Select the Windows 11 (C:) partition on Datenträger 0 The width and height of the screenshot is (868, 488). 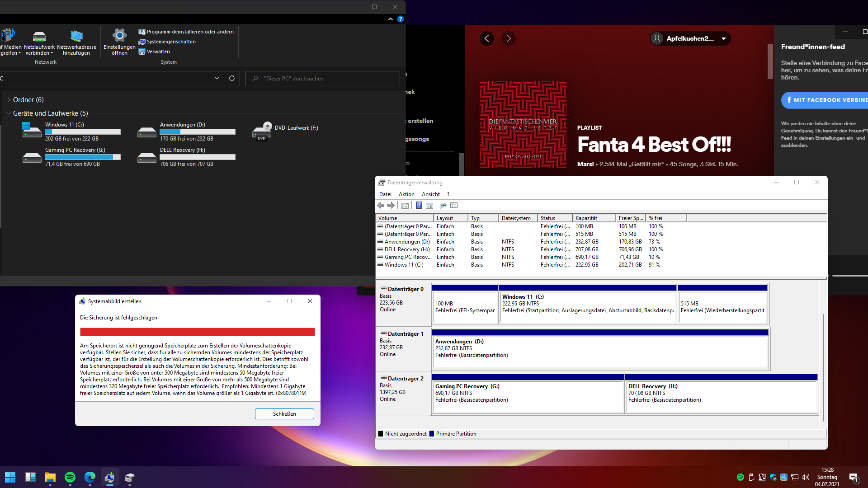[x=588, y=304]
